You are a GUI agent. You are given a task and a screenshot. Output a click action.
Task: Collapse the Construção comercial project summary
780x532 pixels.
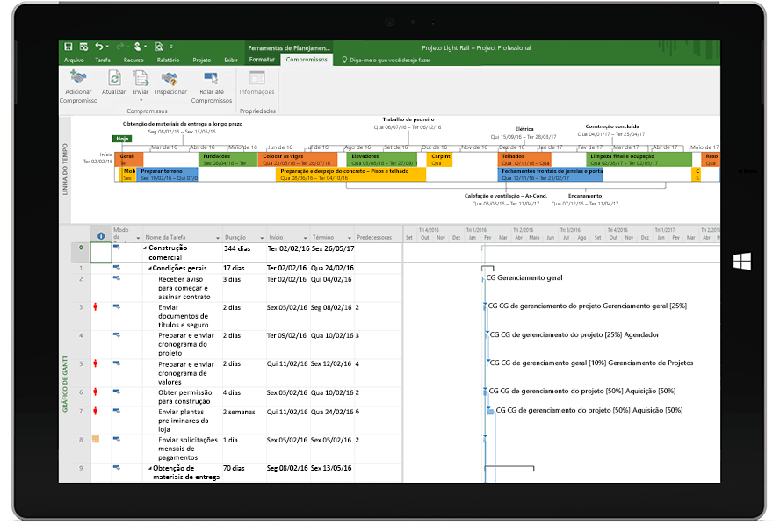point(145,248)
